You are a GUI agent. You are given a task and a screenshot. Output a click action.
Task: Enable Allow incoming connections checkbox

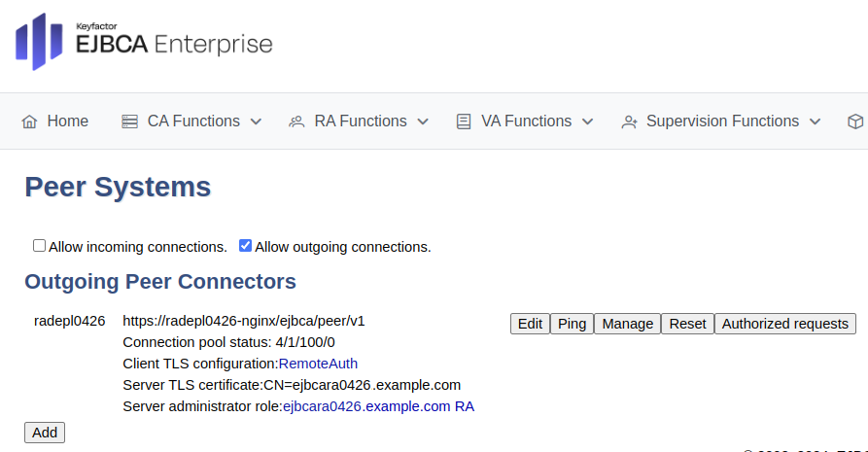[40, 246]
